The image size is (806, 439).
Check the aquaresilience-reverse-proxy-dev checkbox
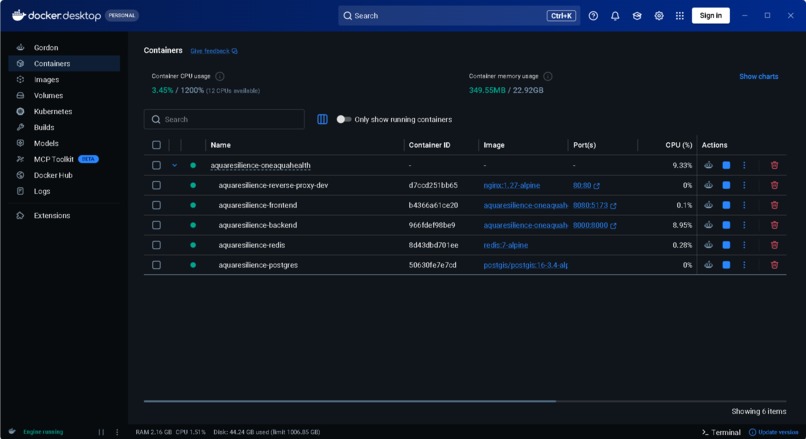click(156, 185)
